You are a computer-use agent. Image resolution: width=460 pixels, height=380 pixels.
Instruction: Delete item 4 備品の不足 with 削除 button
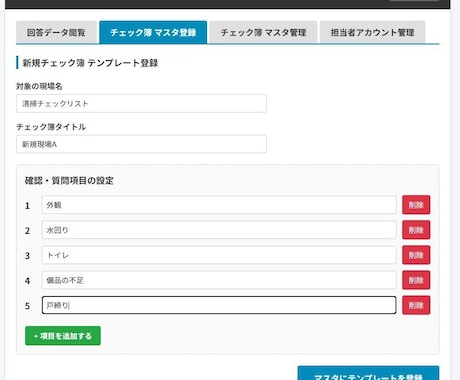(416, 280)
